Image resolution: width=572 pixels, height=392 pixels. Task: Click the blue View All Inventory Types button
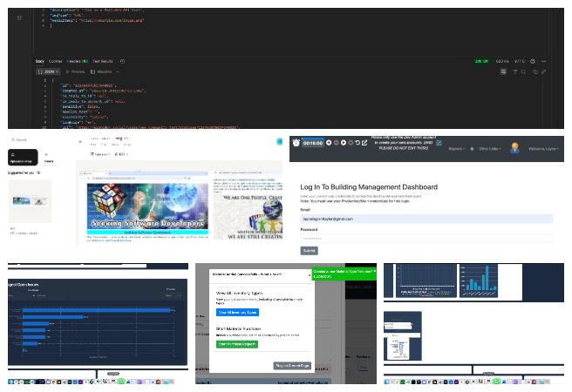coord(238,311)
